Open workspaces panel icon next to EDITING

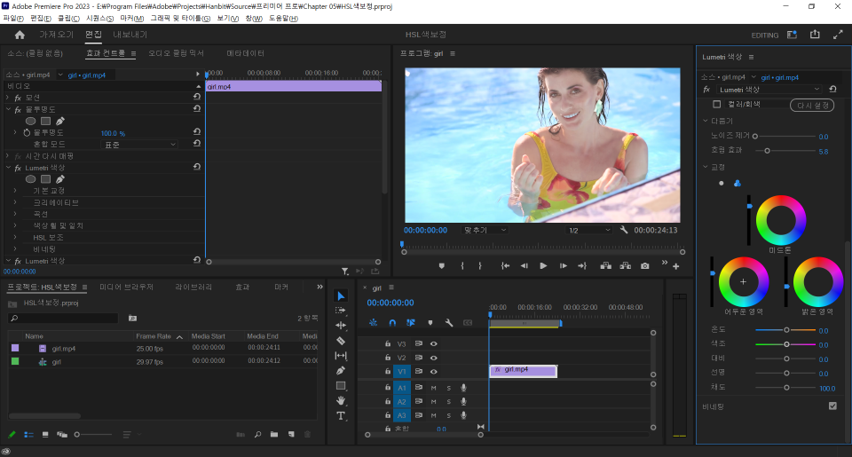792,35
